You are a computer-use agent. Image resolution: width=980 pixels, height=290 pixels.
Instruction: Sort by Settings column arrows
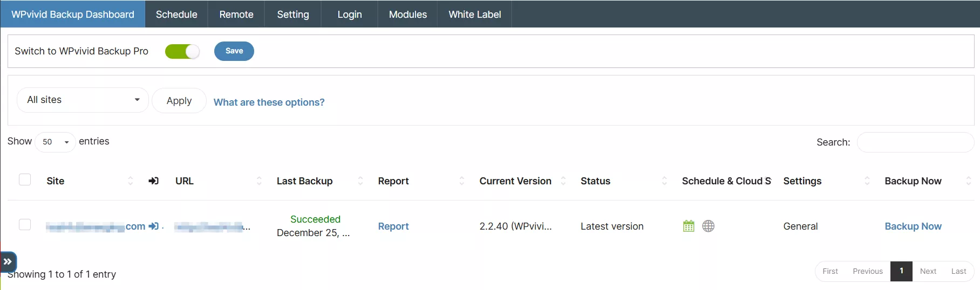click(x=867, y=181)
